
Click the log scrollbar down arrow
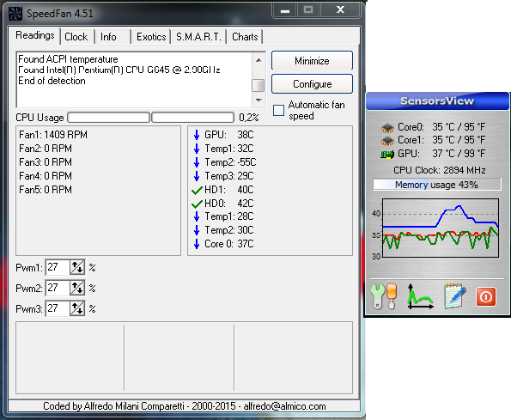[259, 100]
